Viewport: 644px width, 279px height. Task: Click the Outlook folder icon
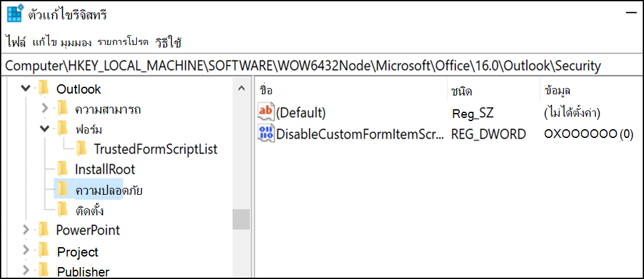pos(44,88)
